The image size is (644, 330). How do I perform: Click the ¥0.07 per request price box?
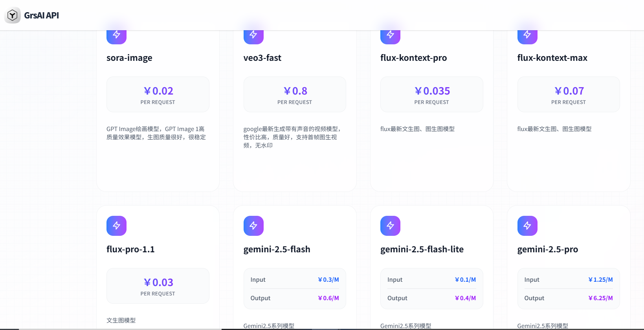(568, 95)
